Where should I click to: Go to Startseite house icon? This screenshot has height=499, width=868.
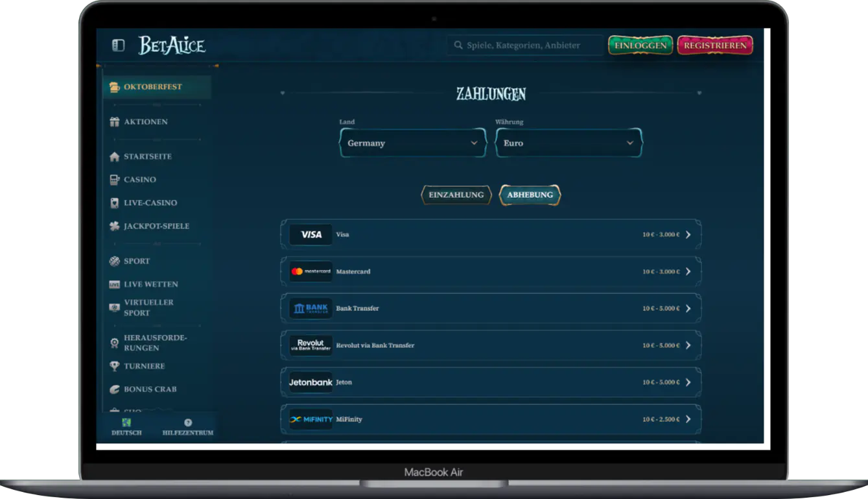coord(115,156)
